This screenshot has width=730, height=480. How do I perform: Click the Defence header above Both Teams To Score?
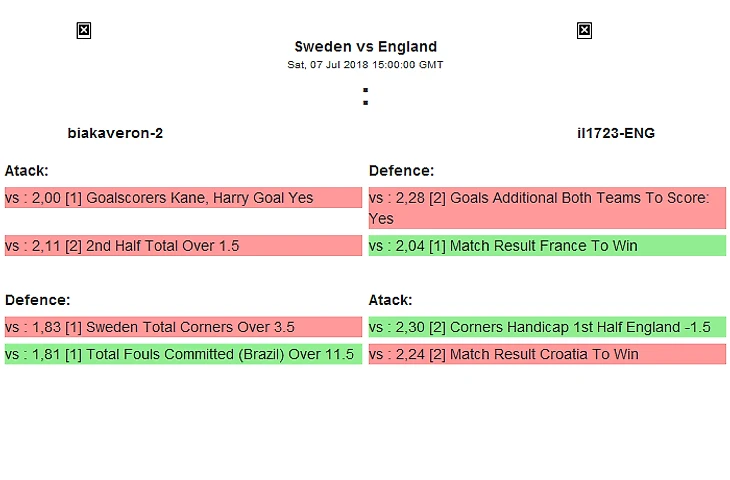pos(401,171)
